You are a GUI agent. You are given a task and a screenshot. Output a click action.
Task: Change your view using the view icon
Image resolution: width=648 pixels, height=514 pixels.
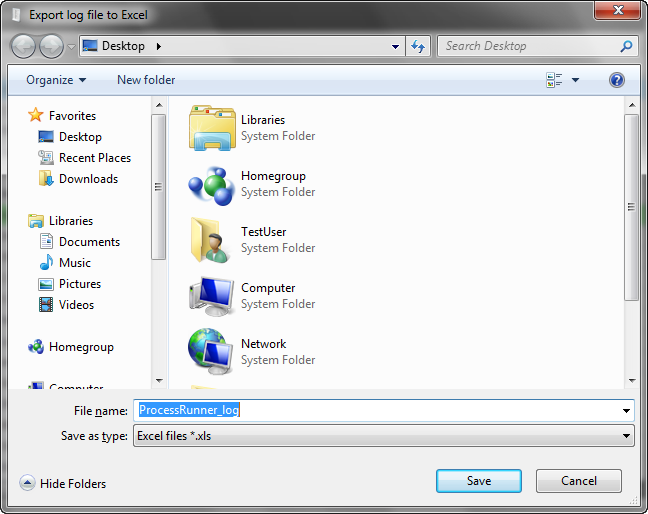pyautogui.click(x=554, y=80)
